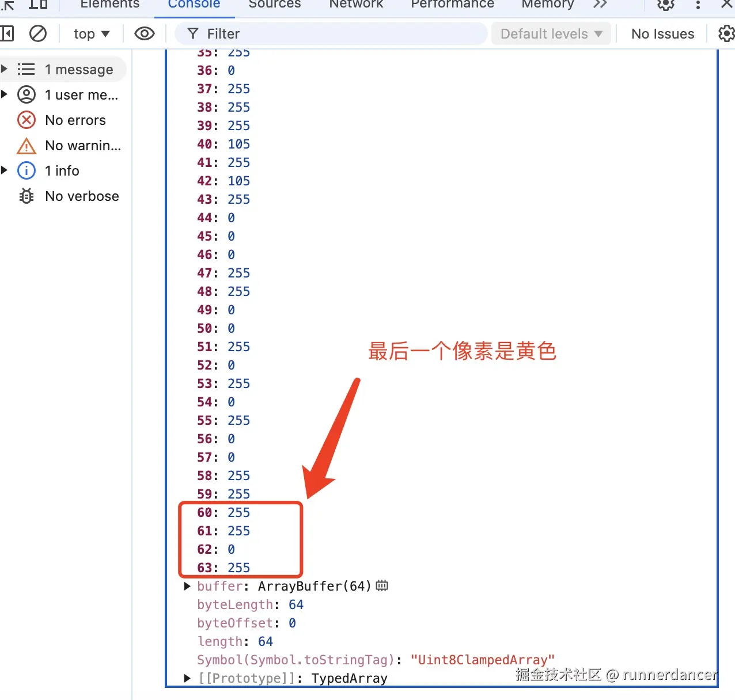Select the 1 user messages sidebar row

pos(63,94)
